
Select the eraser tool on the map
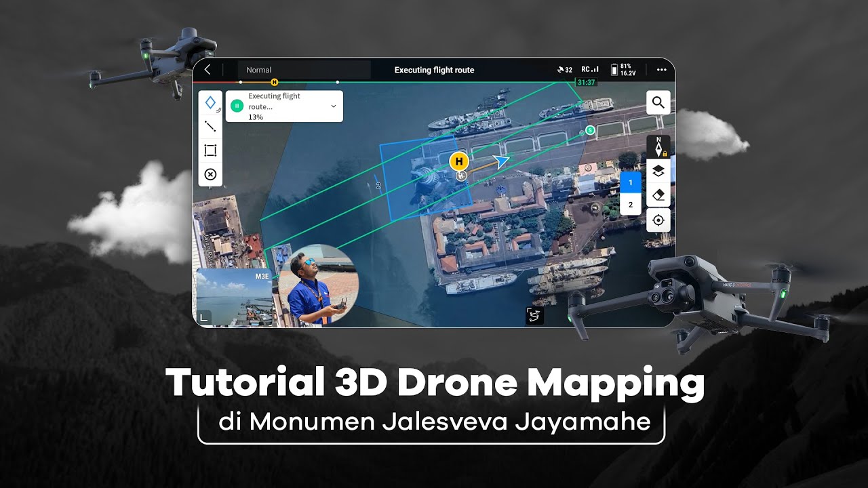[658, 195]
